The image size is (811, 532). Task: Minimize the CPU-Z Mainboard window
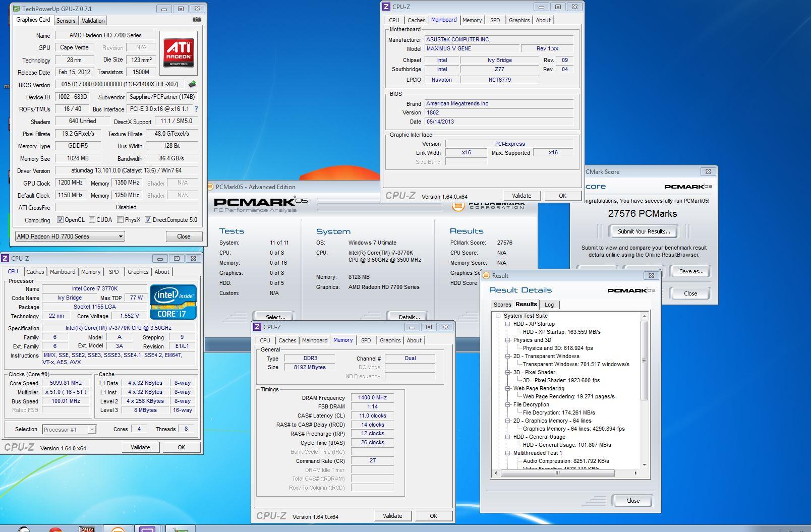pos(541,7)
